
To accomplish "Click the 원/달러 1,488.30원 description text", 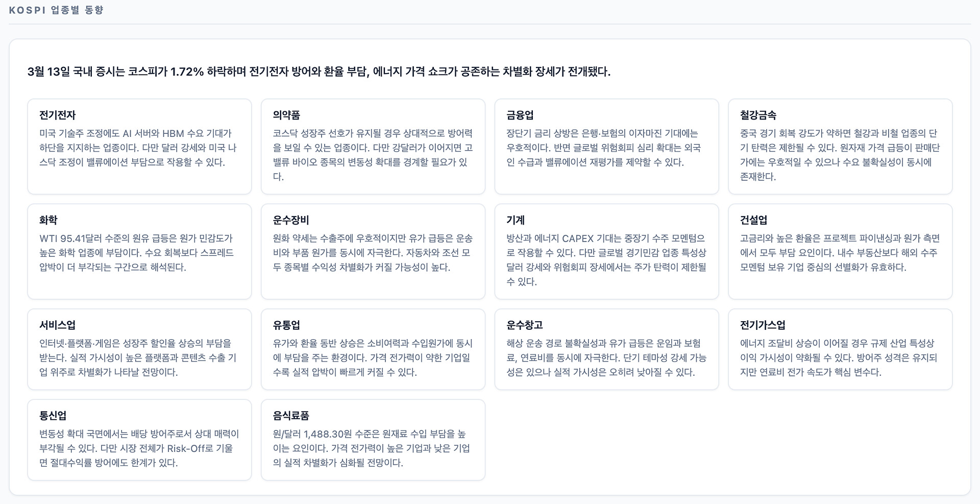I will pyautogui.click(x=371, y=448).
